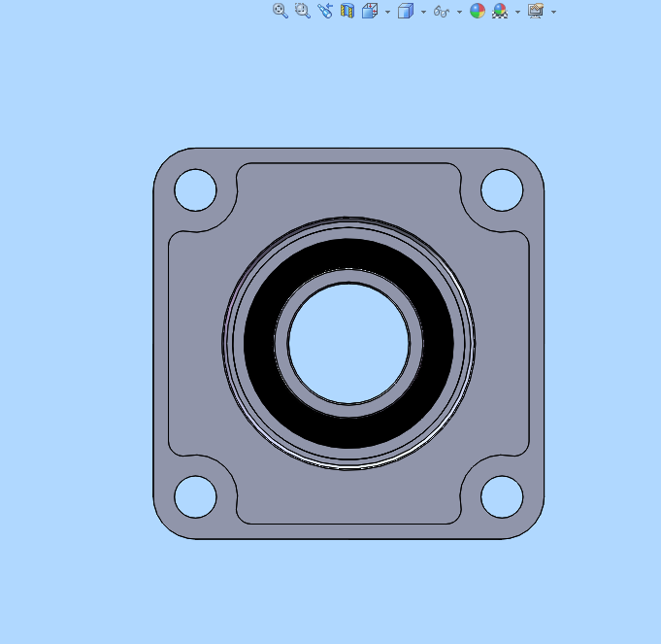Select the bottom-right mounting hole
Image resolution: width=661 pixels, height=644 pixels.
tap(502, 496)
